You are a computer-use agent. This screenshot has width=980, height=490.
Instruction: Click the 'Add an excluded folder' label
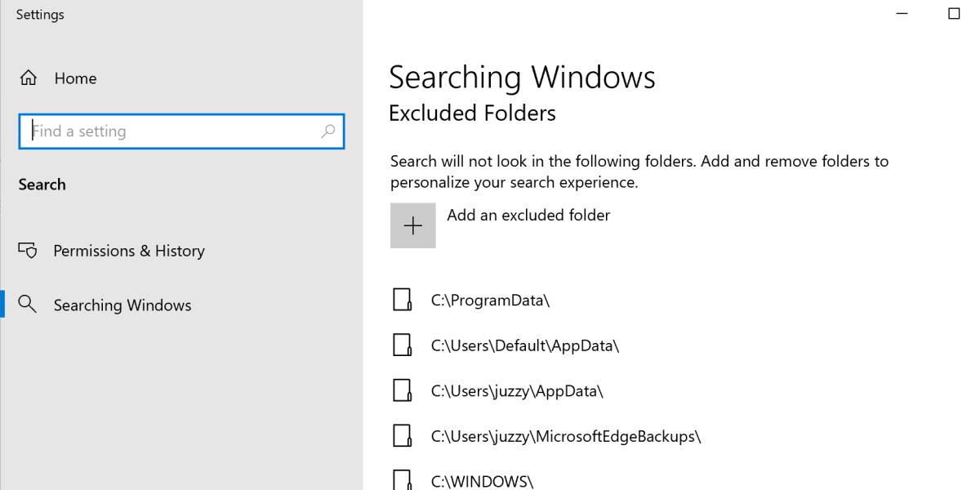tap(528, 216)
